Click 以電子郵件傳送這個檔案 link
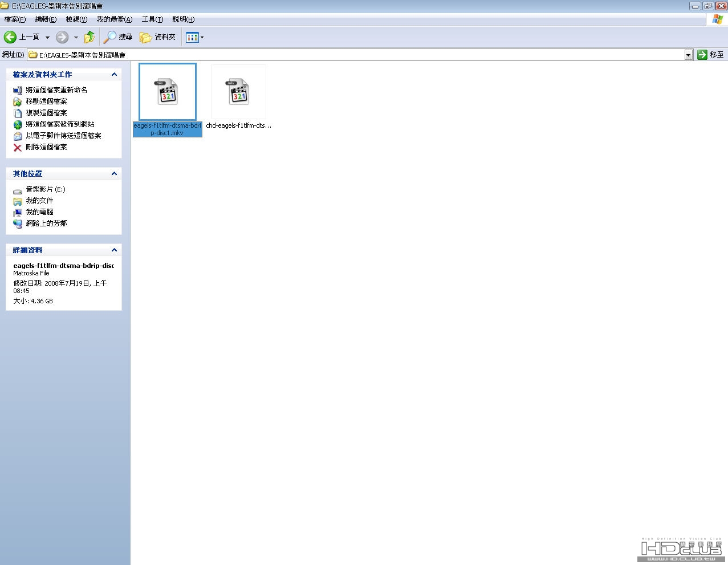Viewport: 728px width, 565px height. pos(63,136)
